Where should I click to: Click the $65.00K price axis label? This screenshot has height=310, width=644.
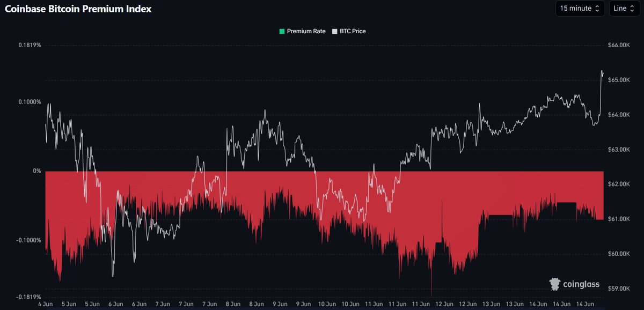[x=618, y=80]
